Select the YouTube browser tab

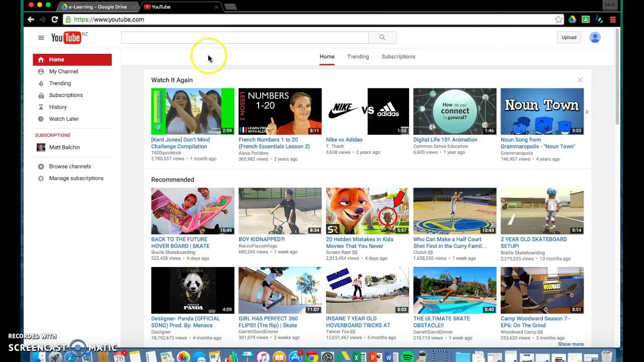182,7
